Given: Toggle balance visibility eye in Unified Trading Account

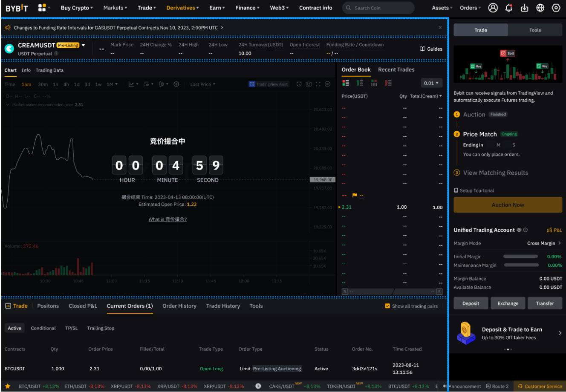Looking at the screenshot, I should 519,230.
